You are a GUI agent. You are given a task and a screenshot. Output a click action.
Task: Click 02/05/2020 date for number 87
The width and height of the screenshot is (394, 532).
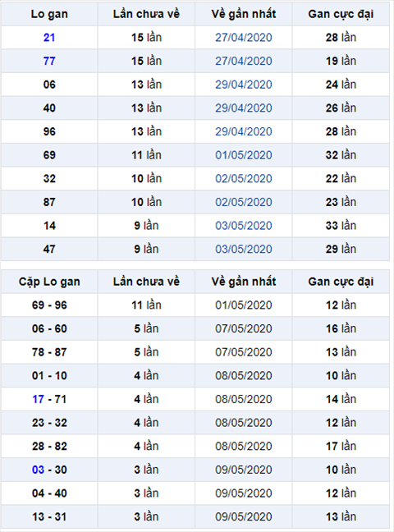point(243,202)
